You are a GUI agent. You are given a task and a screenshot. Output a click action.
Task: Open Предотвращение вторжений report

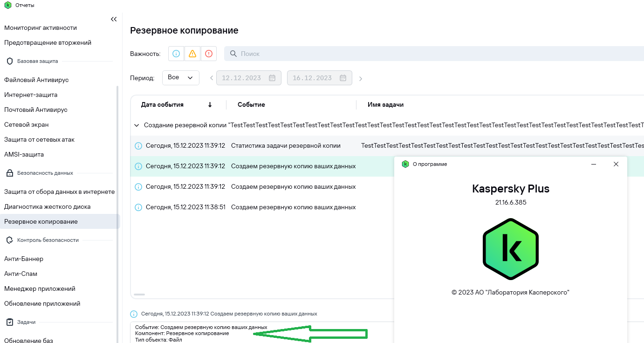coord(48,42)
